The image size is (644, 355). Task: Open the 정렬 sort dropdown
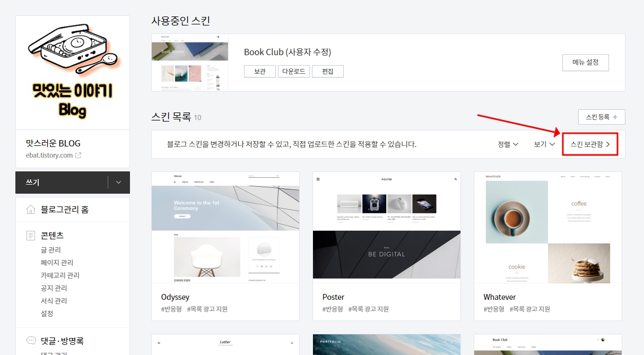508,144
